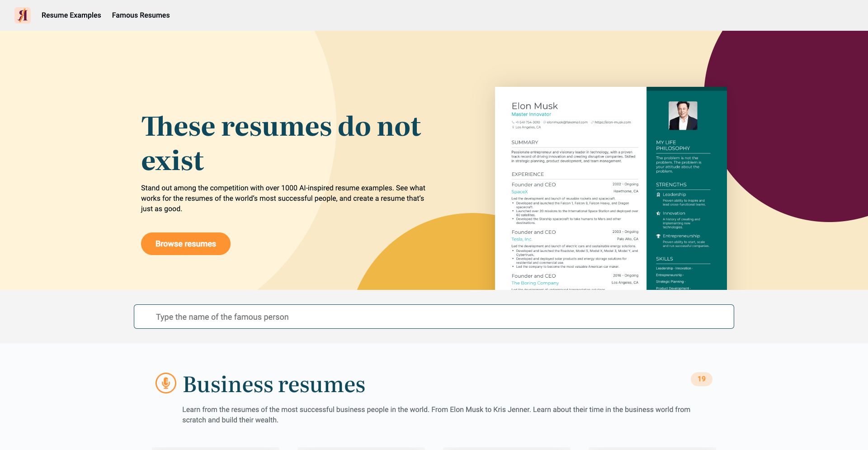Click the Entrepreneurship trophy icon on the resume
Viewport: 868px width, 450px height.
coord(658,236)
